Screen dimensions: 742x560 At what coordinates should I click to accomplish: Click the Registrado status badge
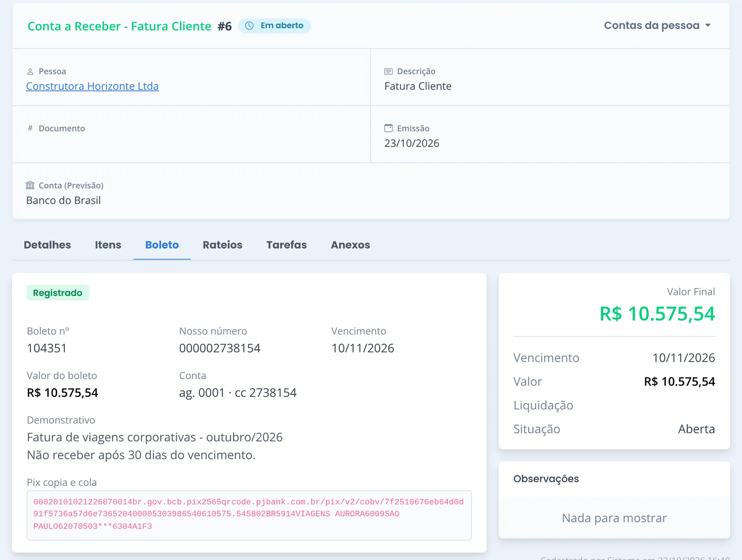click(58, 293)
